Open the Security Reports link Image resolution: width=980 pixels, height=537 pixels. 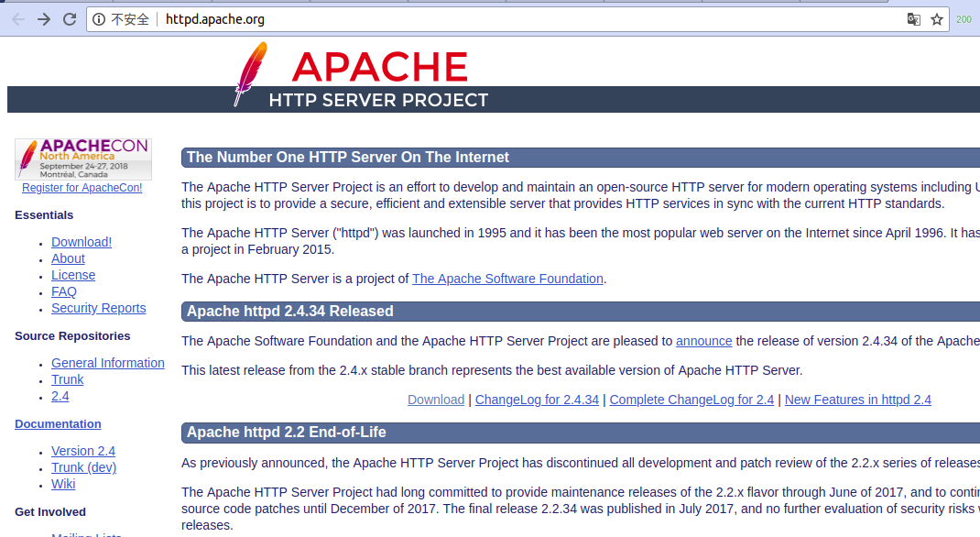coord(98,308)
